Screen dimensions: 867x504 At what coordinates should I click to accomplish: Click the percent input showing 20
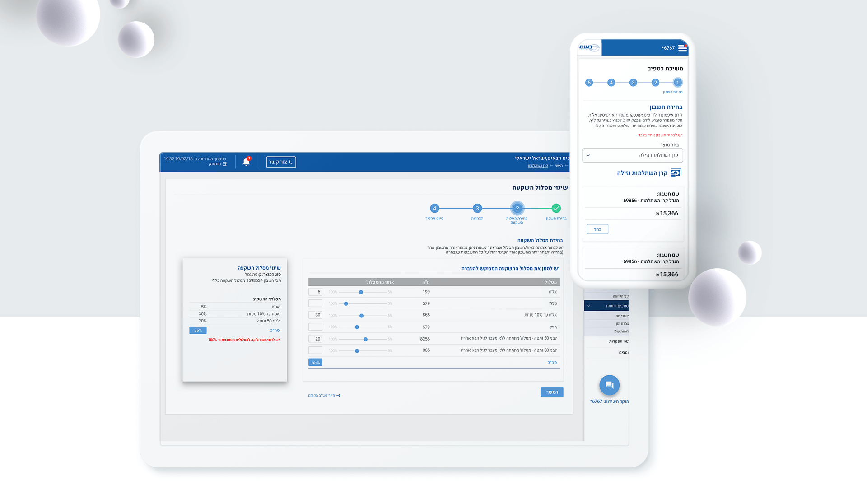click(315, 339)
